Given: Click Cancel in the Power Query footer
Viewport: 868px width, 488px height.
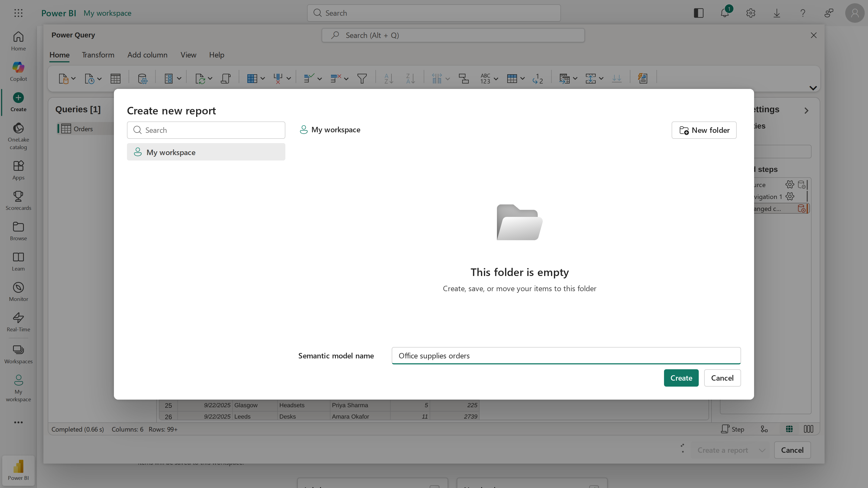Looking at the screenshot, I should pos(792,450).
